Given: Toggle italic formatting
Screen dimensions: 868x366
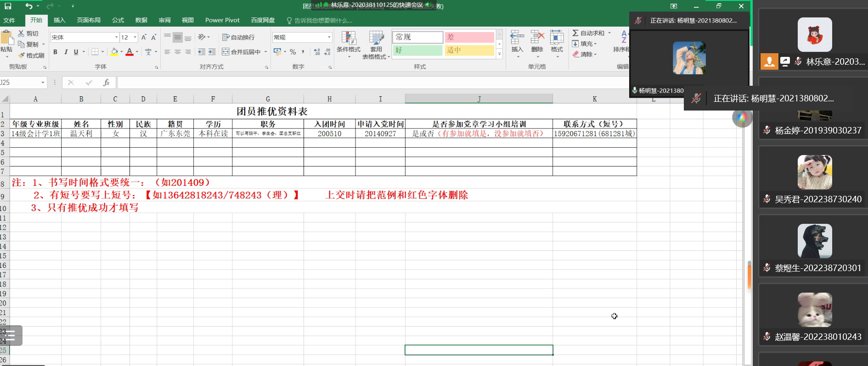Looking at the screenshot, I should coord(66,52).
